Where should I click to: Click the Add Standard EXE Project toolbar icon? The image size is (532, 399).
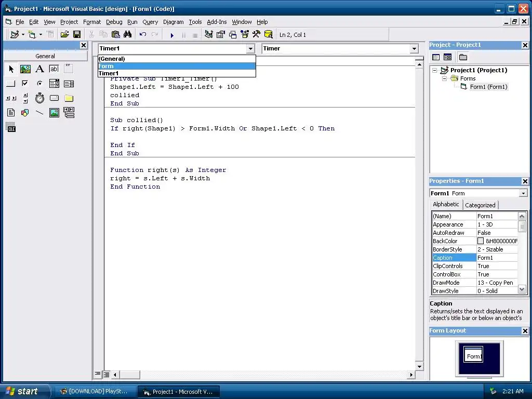[14, 35]
